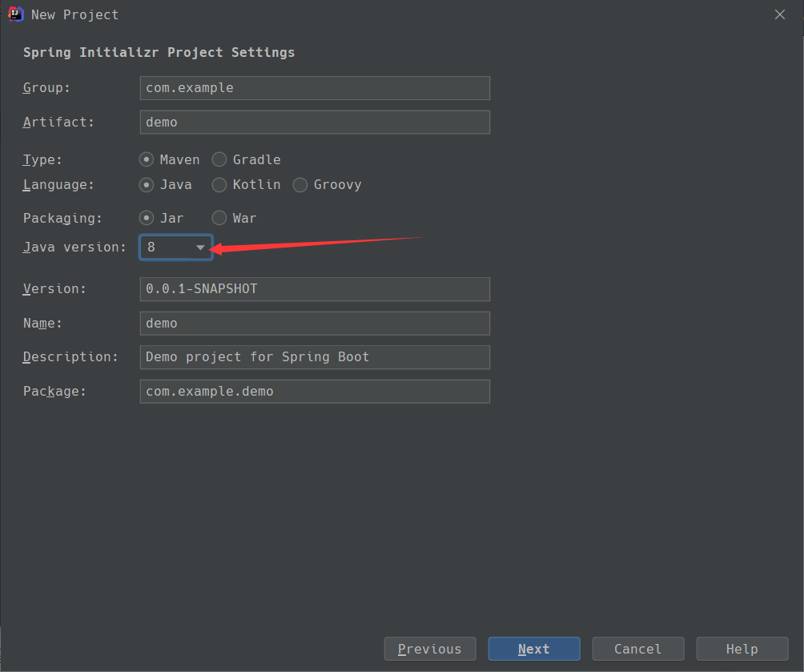Select Jar packaging option
Screen dimensions: 804x672
(x=147, y=218)
